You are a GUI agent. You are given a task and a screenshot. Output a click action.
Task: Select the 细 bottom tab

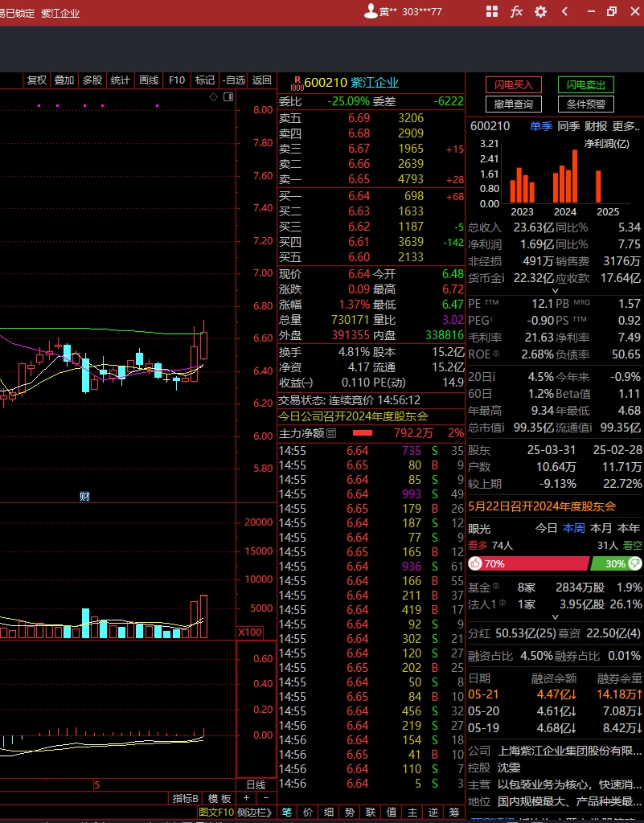329,812
